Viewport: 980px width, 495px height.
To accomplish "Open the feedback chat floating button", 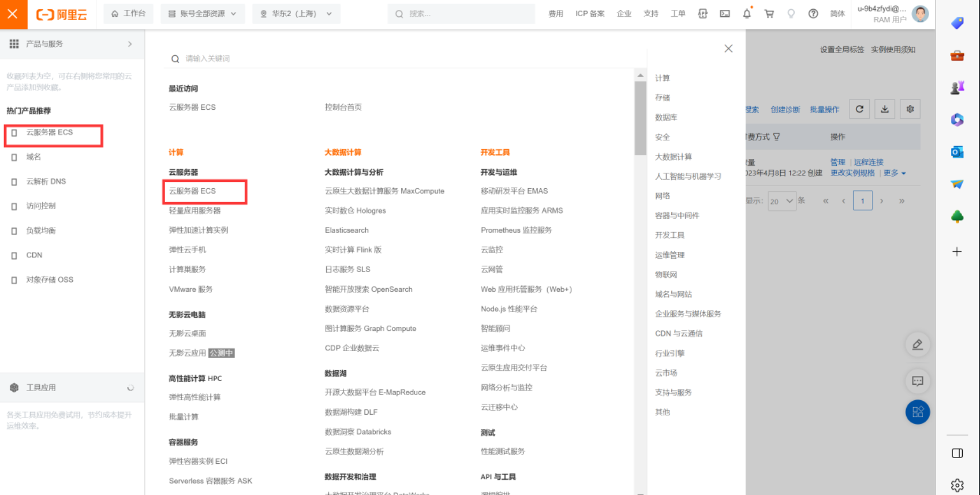I will [917, 381].
